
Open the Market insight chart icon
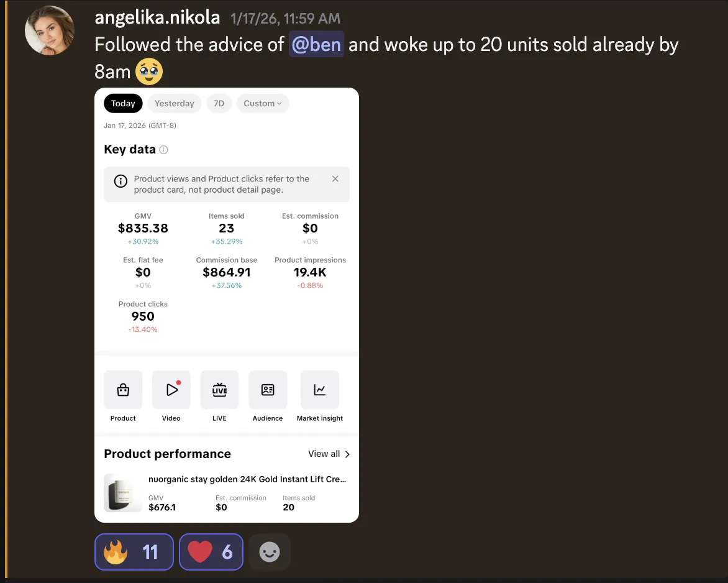click(x=320, y=390)
